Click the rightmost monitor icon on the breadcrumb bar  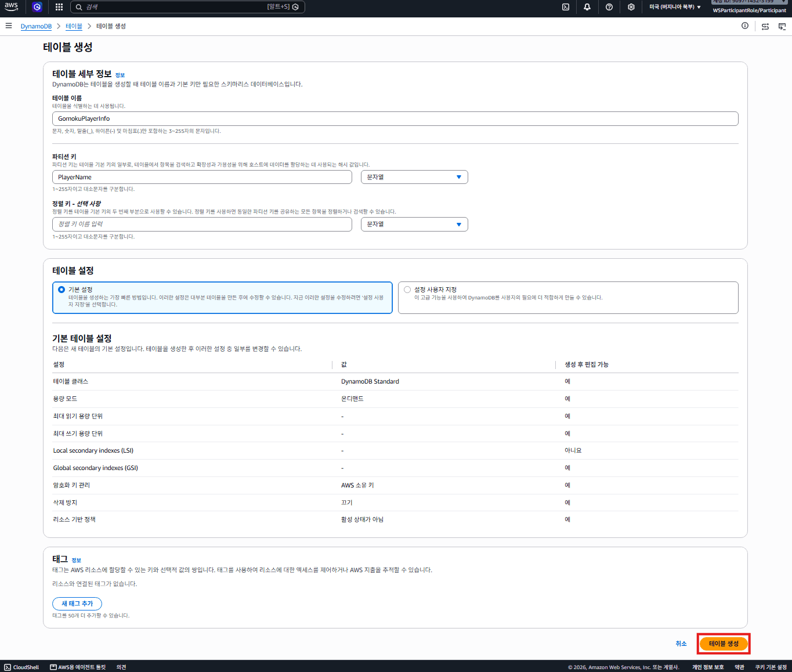coord(782,27)
